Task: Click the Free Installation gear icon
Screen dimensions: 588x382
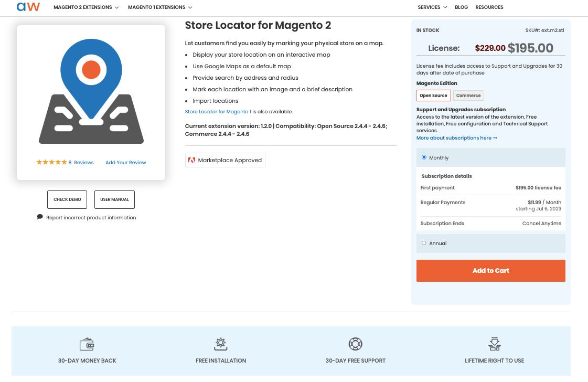Action: click(221, 344)
